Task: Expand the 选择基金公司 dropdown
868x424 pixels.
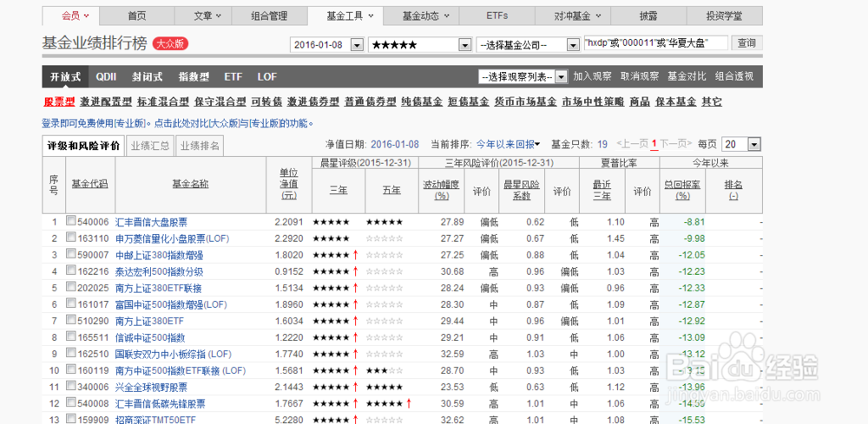Action: 572,45
